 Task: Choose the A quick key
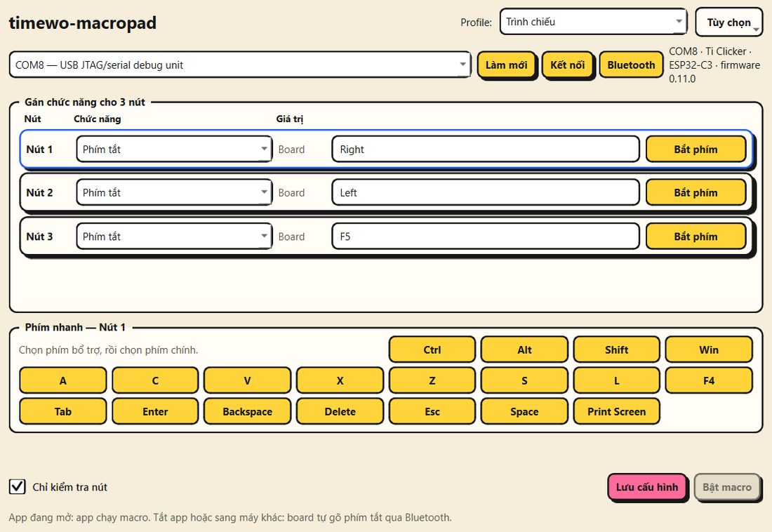click(x=63, y=380)
